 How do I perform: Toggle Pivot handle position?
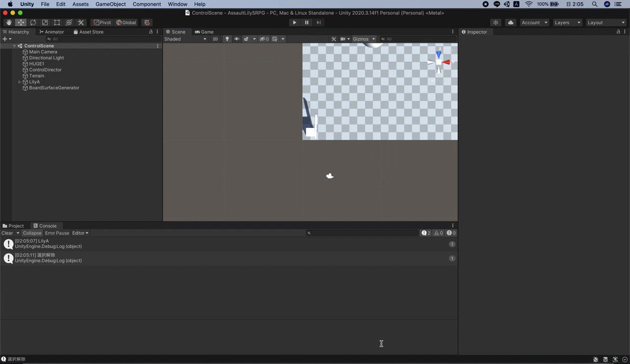click(102, 23)
